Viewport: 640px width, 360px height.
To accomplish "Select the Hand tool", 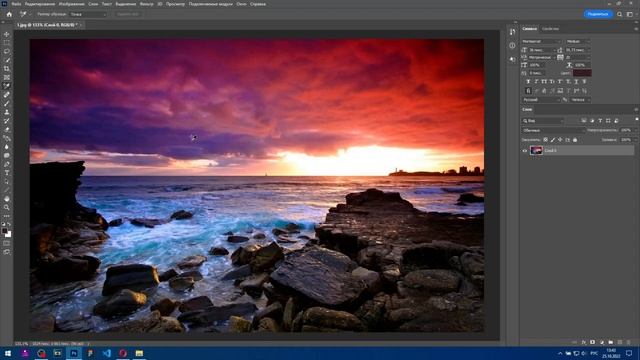I will click(x=7, y=199).
